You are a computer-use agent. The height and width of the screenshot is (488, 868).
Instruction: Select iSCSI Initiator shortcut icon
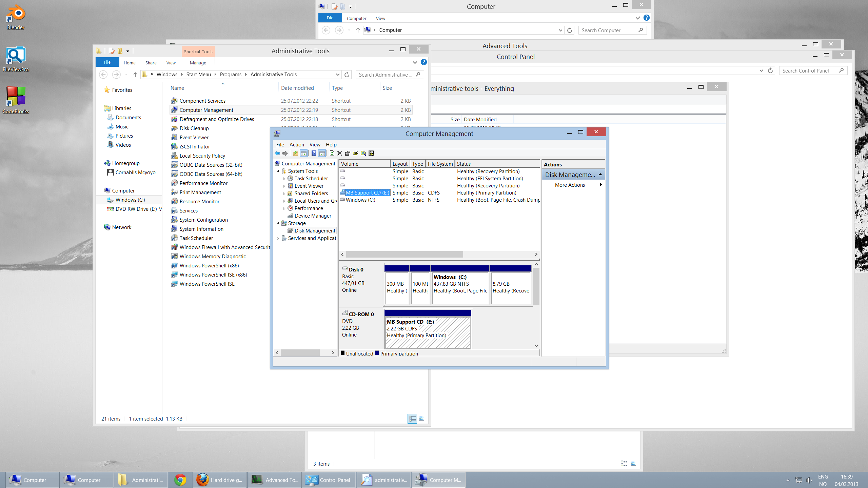pos(174,147)
